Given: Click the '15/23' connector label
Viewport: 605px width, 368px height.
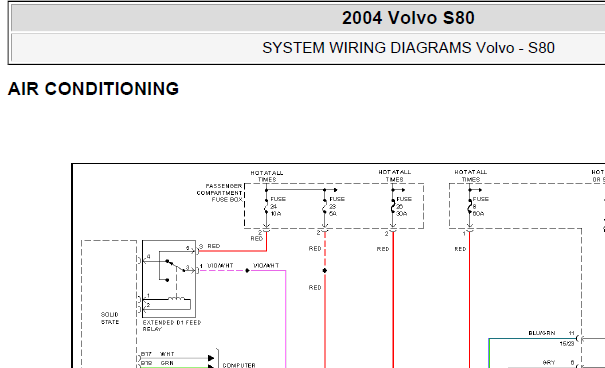Looking at the screenshot, I should (567, 344).
